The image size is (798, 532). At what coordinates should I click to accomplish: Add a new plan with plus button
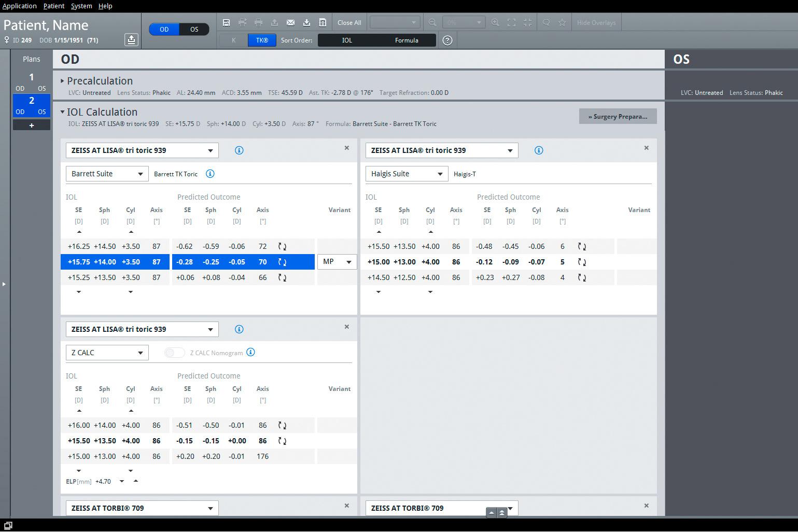tap(32, 125)
